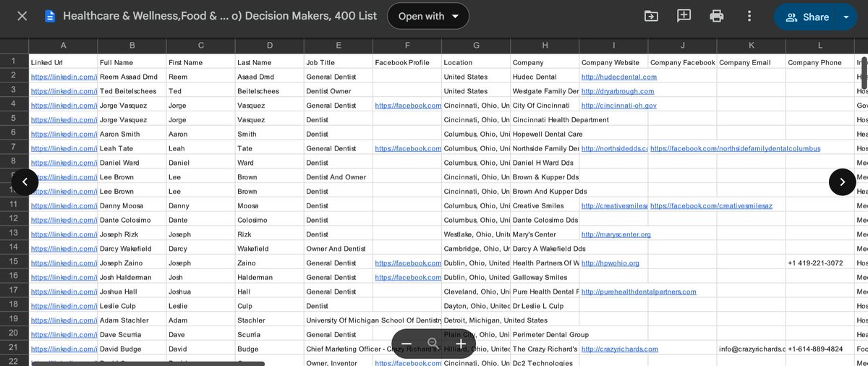
Task: Go to the previous file
Action: (x=25, y=182)
